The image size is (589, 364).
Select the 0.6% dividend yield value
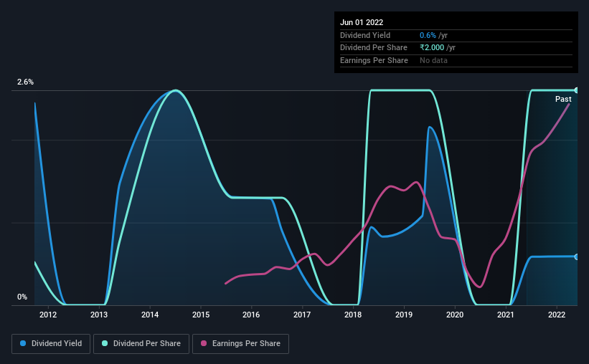coord(428,35)
